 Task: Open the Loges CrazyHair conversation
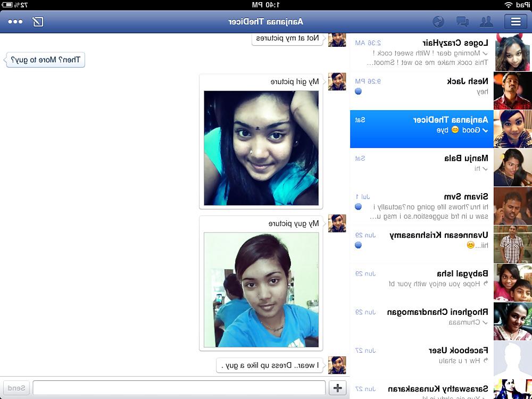pyautogui.click(x=440, y=53)
